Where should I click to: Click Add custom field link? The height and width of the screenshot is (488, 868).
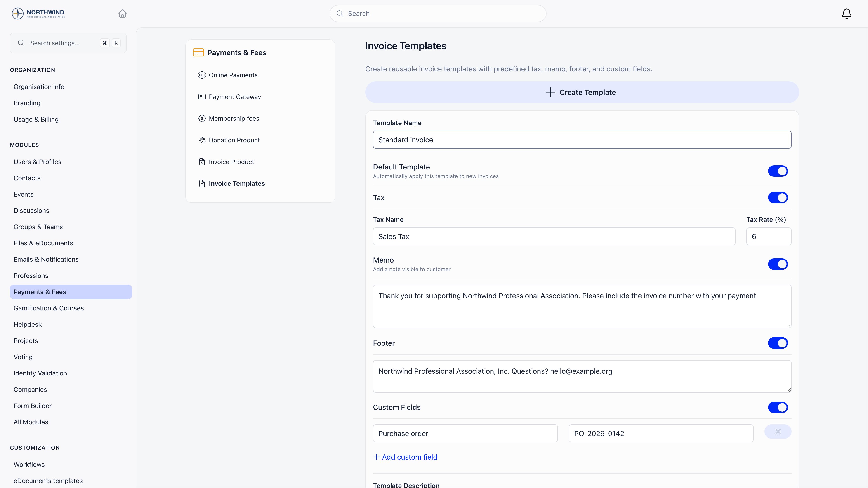pyautogui.click(x=405, y=457)
